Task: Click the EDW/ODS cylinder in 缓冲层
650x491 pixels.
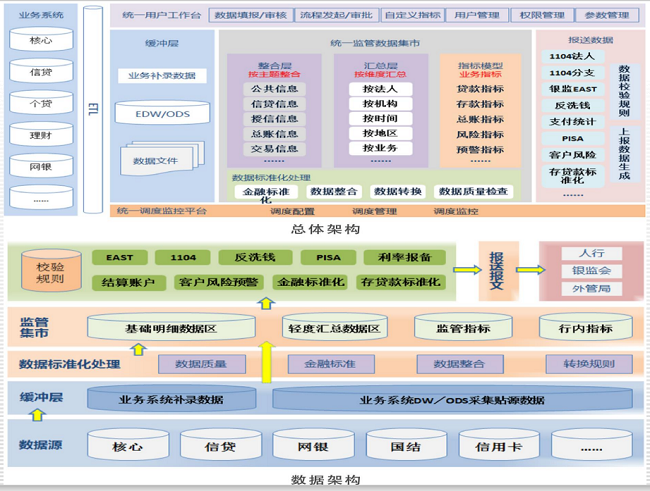Action: point(162,113)
